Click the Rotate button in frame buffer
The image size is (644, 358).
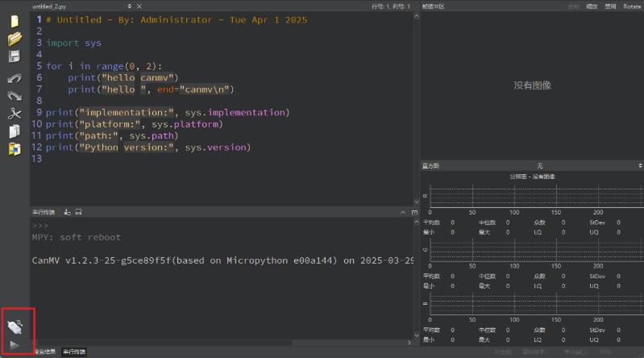coord(632,6)
